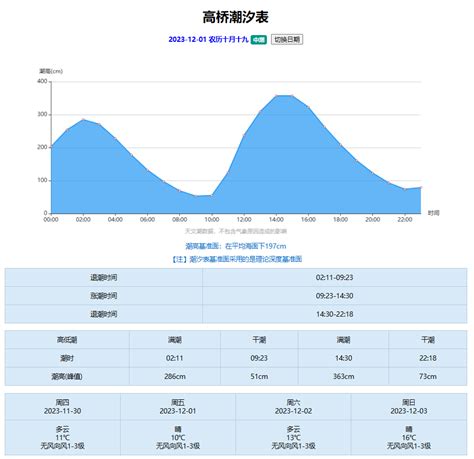Click the 【注】潮汐表基准面 note line
The width and height of the screenshot is (474, 459).
coord(237,259)
